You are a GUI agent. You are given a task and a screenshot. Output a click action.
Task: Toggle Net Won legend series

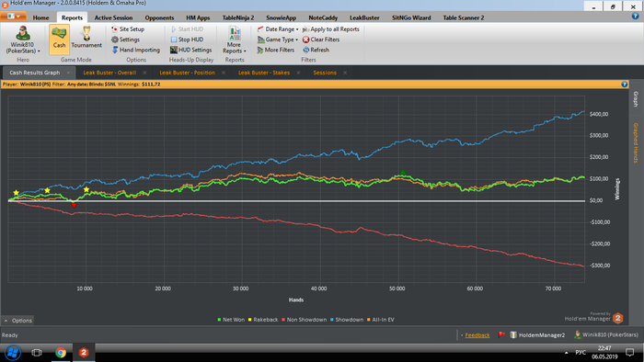(231, 320)
